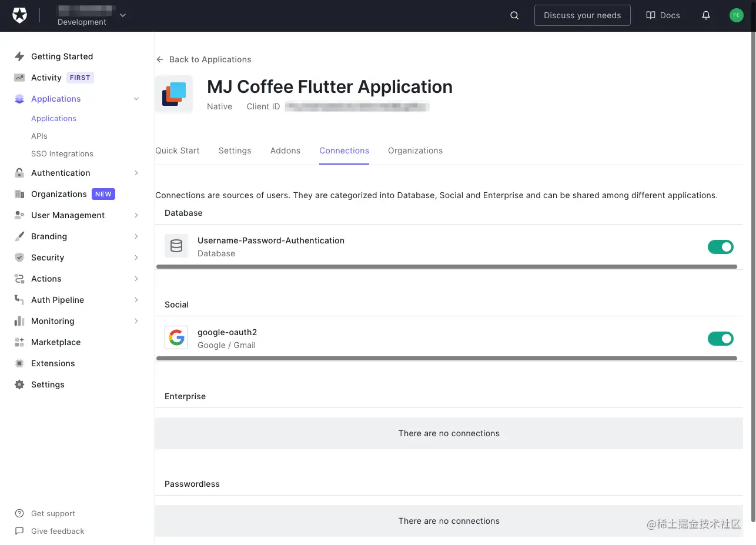
Task: Click the Give feedback chat icon
Action: click(x=19, y=531)
